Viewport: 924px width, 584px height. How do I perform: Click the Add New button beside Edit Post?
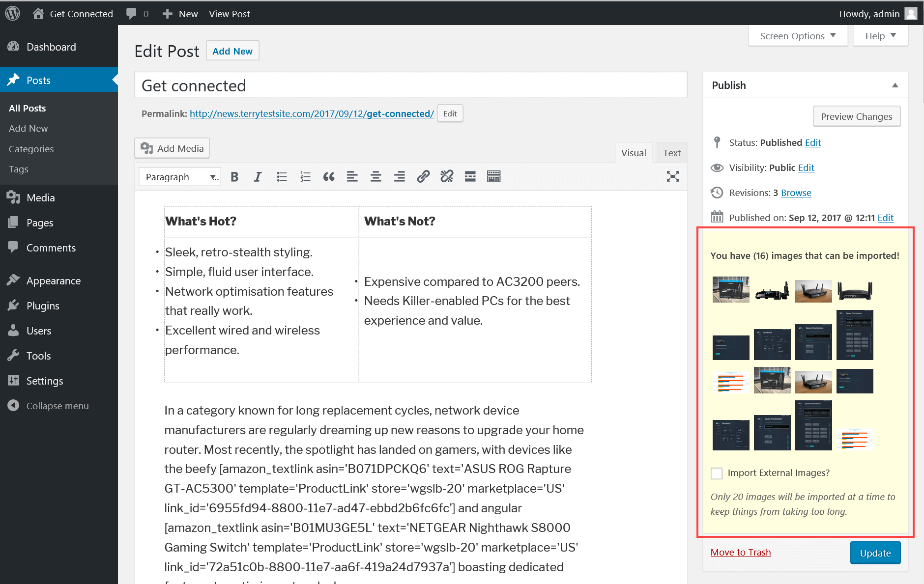click(x=232, y=51)
